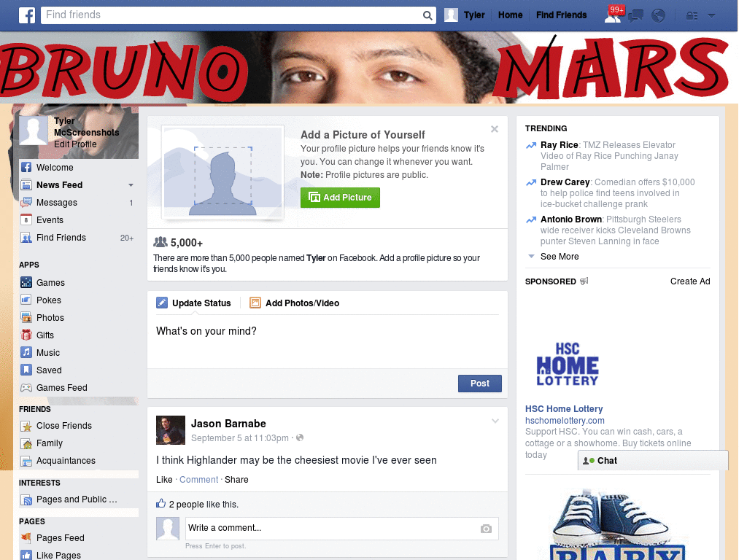Click the Create Ad link
The width and height of the screenshot is (747, 560).
pos(690,281)
